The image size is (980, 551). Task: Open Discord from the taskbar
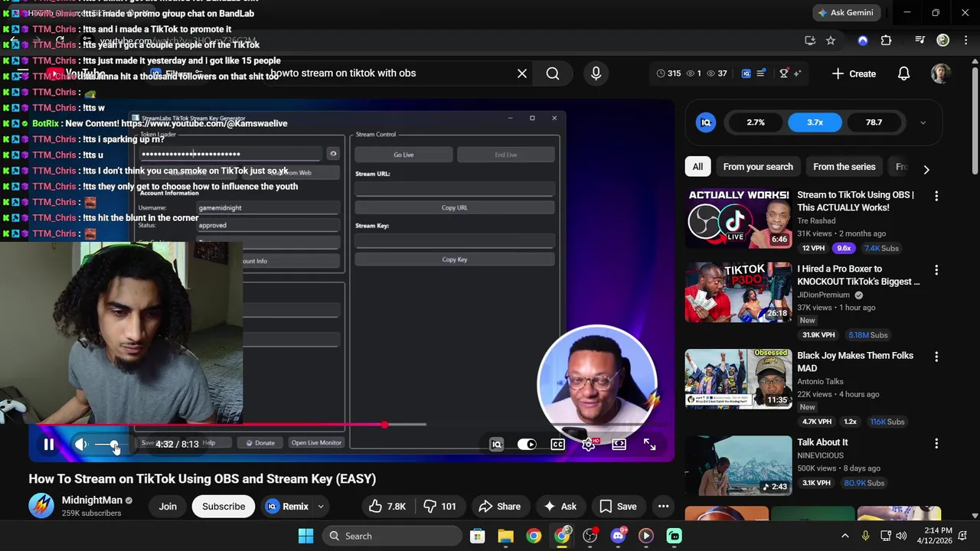click(618, 536)
